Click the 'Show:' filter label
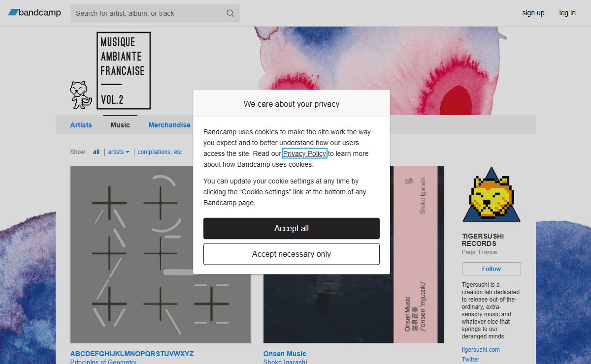This screenshot has width=591, height=364. tap(78, 152)
